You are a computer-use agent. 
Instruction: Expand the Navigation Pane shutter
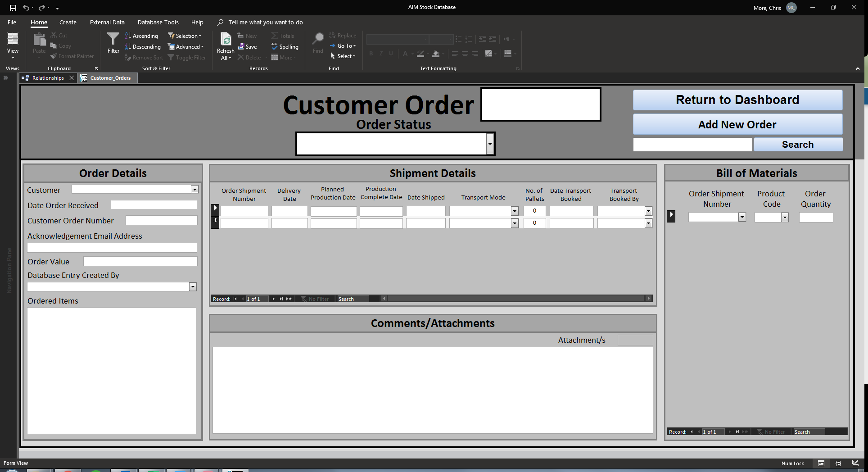coord(6,78)
